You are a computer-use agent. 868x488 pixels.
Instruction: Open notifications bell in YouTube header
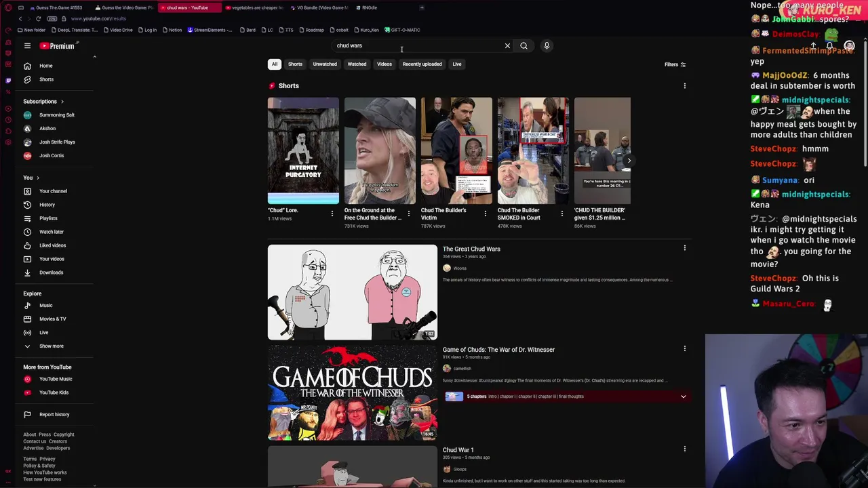tap(829, 46)
